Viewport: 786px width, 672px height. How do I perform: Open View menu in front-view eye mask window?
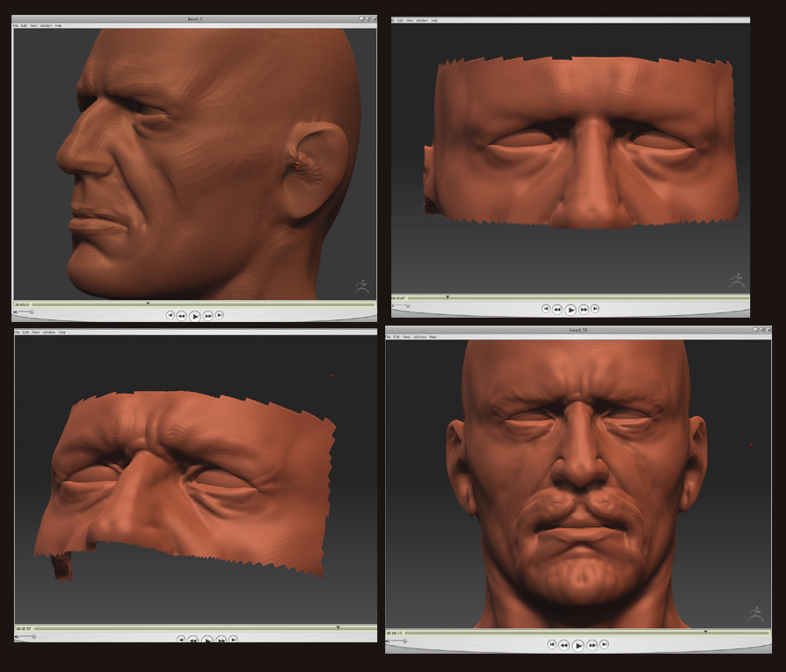[410, 21]
